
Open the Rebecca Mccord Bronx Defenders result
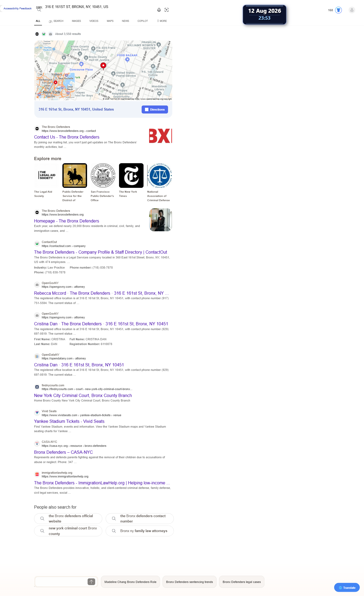101,293
